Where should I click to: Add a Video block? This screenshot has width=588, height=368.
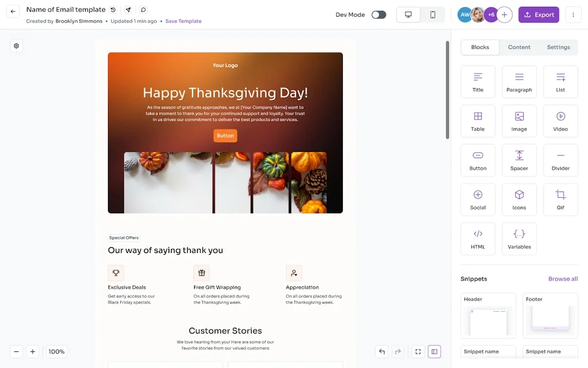pyautogui.click(x=560, y=121)
